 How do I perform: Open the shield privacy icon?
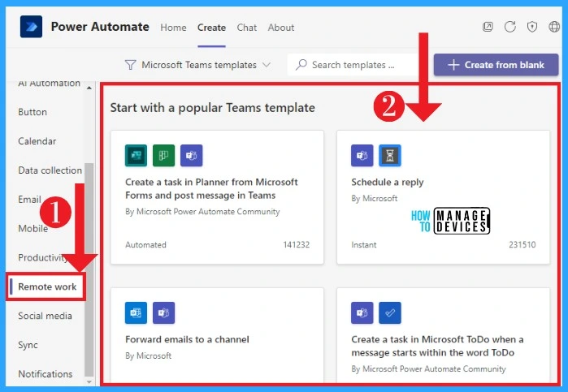pyautogui.click(x=532, y=27)
